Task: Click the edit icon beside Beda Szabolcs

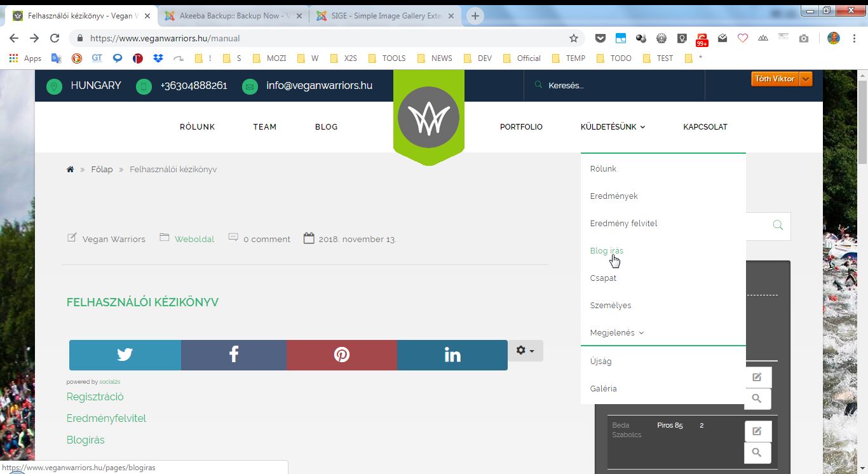Action: click(x=757, y=431)
